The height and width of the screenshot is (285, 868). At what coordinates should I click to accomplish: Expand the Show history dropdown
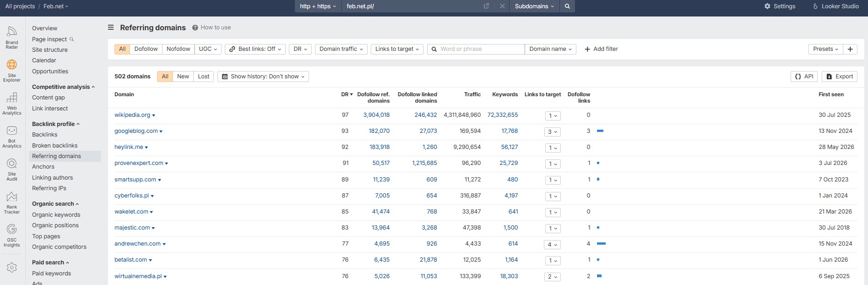pyautogui.click(x=263, y=77)
